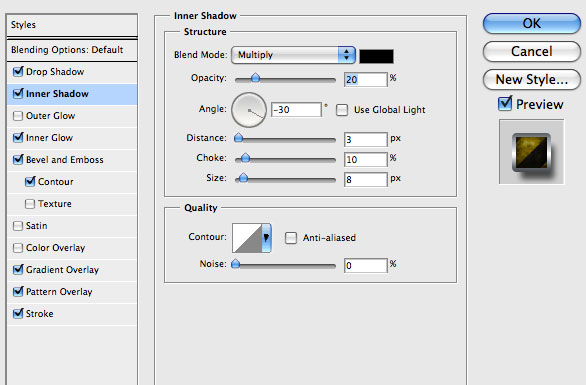Click the Size value field
This screenshot has width=586, height=385.
366,179
